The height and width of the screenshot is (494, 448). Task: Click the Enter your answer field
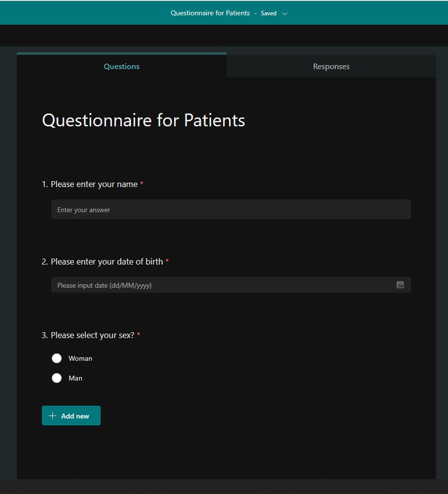coord(230,209)
